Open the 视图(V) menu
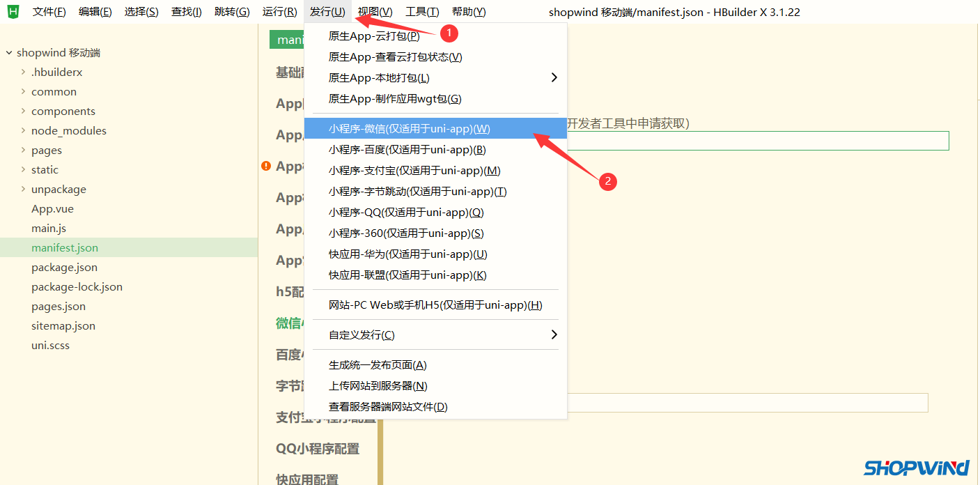Viewport: 980px width, 485px height. (375, 12)
